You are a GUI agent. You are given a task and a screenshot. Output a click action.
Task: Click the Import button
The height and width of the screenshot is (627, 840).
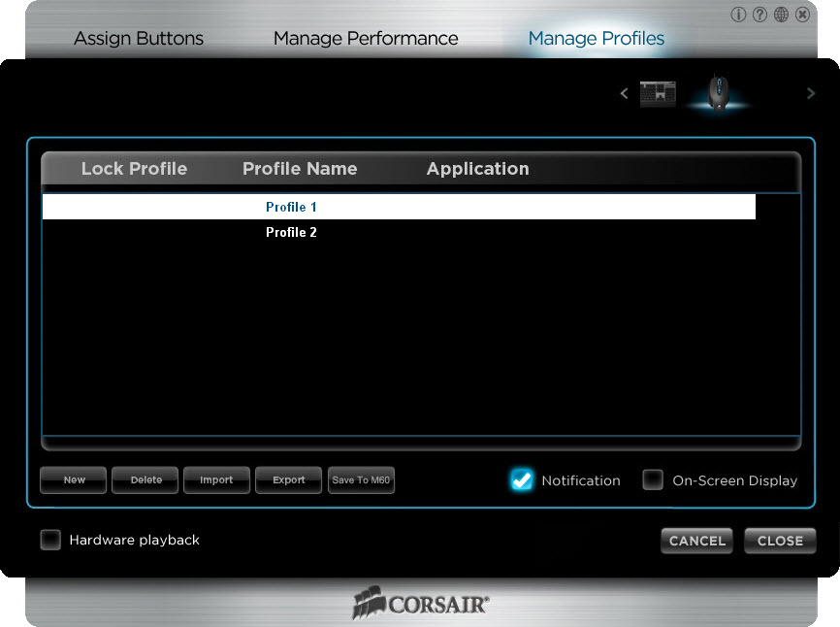click(x=216, y=480)
